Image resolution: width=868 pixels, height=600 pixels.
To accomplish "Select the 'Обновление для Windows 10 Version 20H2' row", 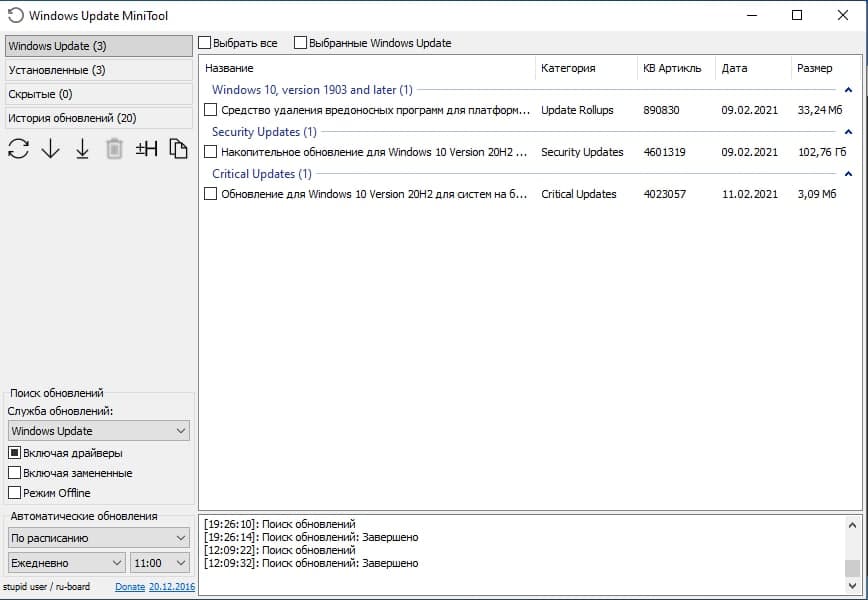I will pos(530,194).
